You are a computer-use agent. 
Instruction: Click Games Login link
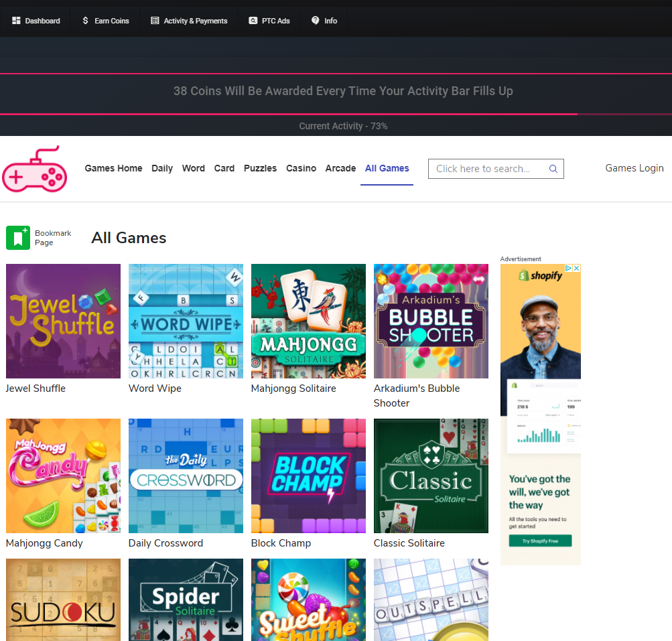pos(634,168)
